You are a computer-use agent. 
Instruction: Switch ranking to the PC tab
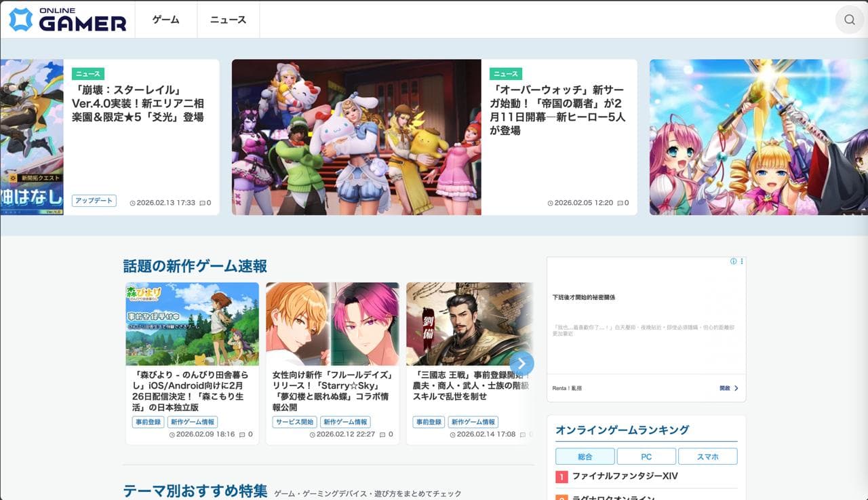pos(646,457)
